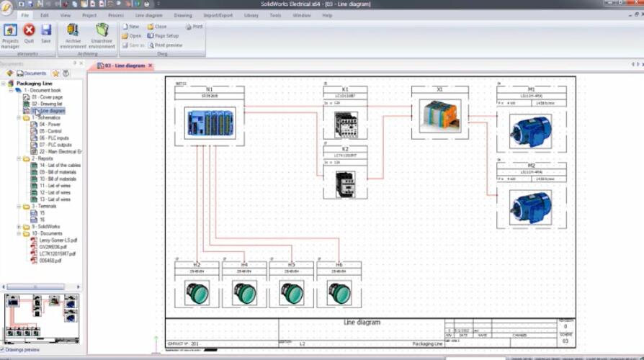Open the File ribbon tab
644x360 pixels.
point(25,15)
